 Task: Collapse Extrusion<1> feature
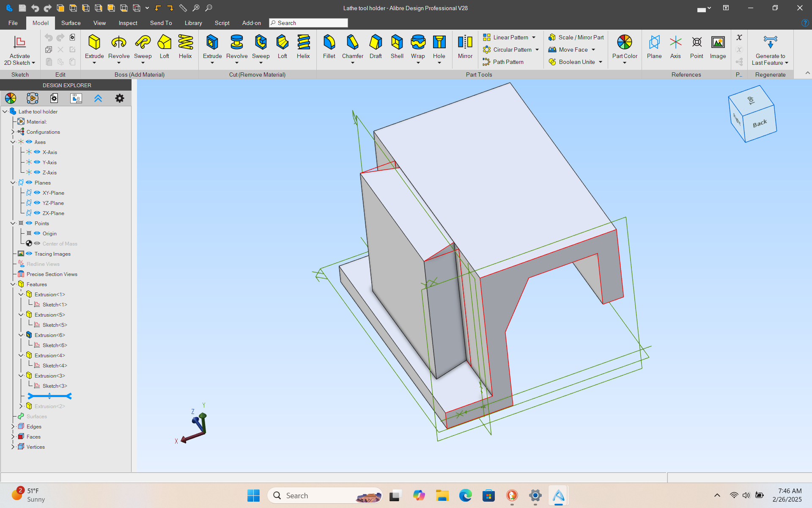tap(21, 294)
